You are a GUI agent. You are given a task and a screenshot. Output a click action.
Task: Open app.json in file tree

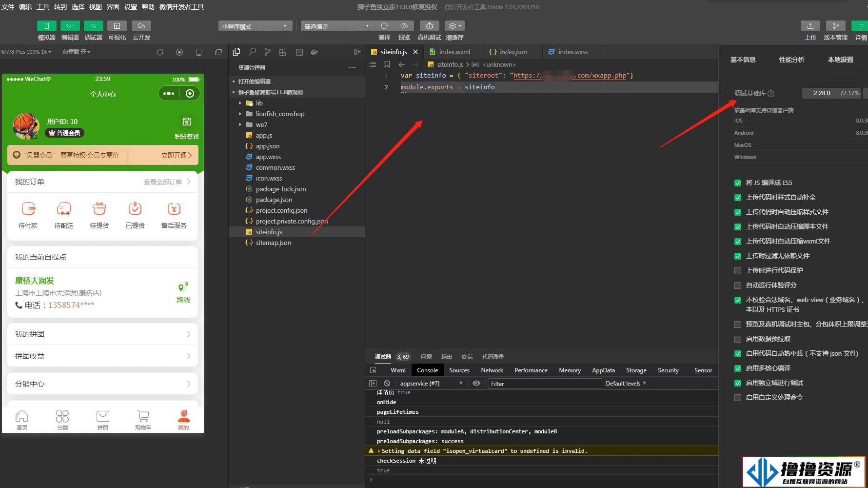(268, 146)
